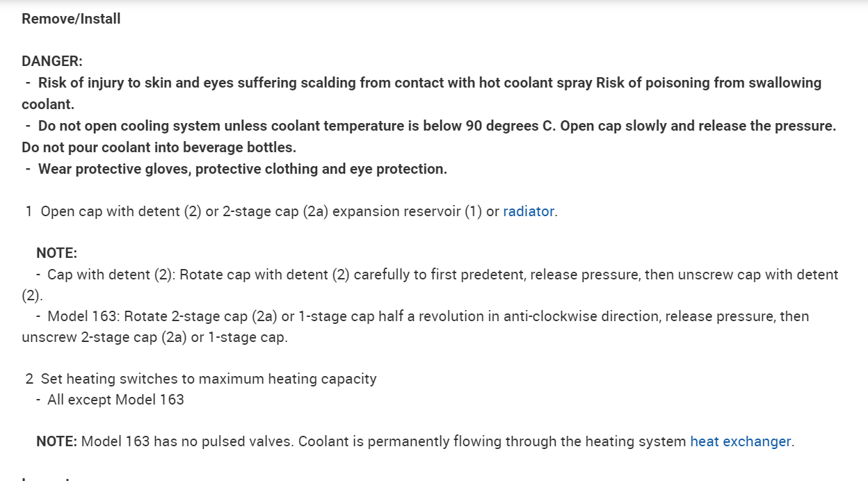Viewport: 868px width, 481px height.
Task: Click "unscrew 2-stage cap (2a) or 1-stage cap" line
Action: [154, 337]
